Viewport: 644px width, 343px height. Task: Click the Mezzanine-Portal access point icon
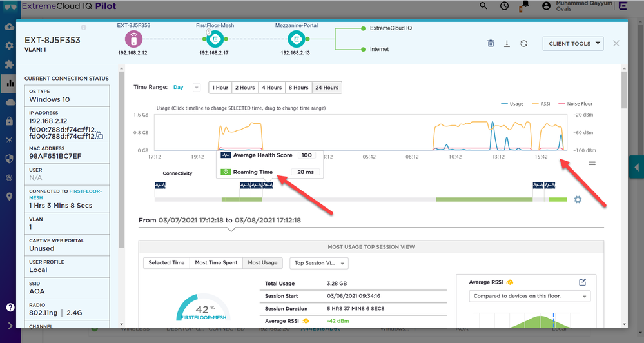[296, 39]
